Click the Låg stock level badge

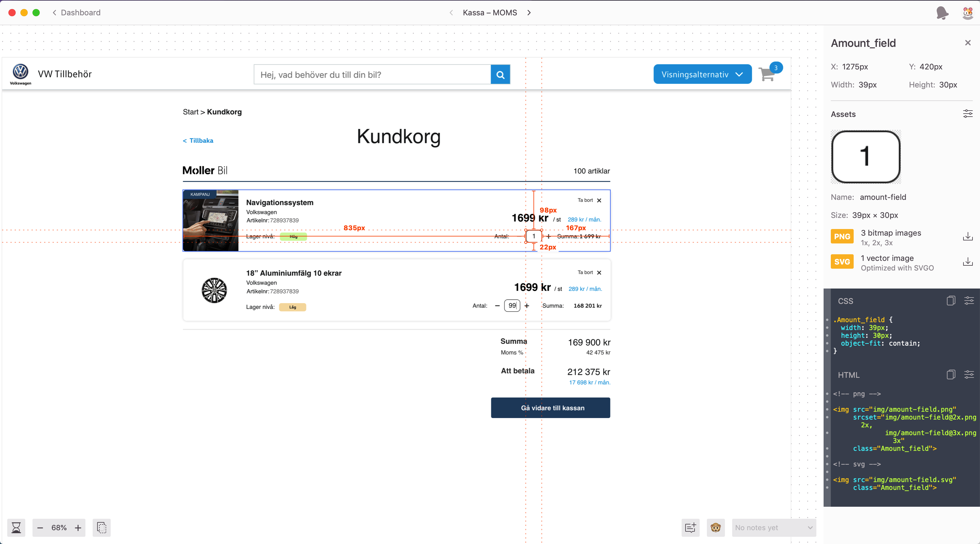[x=293, y=307]
